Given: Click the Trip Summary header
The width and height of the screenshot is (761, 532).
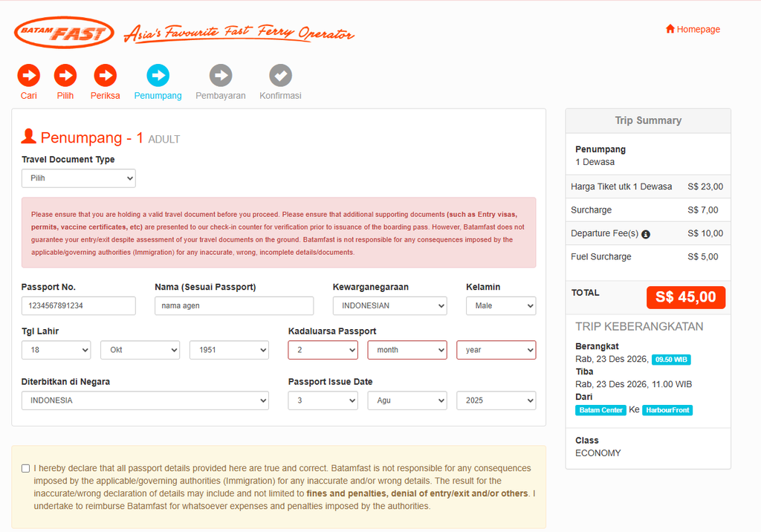Looking at the screenshot, I should tap(648, 120).
